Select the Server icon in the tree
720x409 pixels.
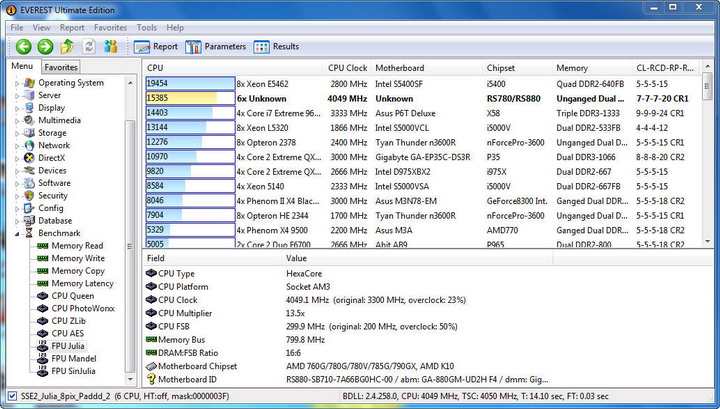(x=29, y=95)
